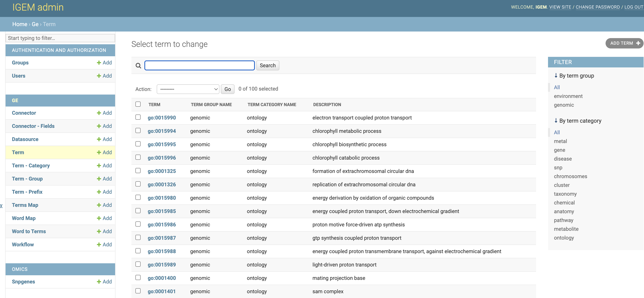Check the box for go:0015995
The height and width of the screenshot is (298, 644).
138,144
